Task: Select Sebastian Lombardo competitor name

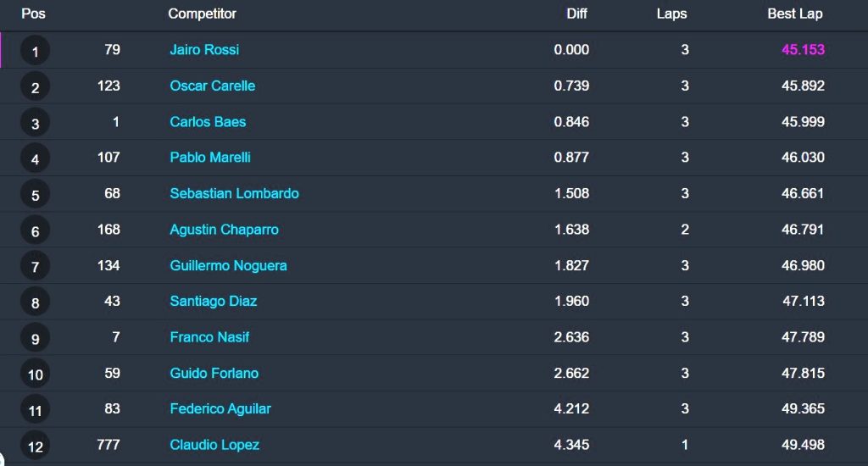Action: [x=234, y=193]
